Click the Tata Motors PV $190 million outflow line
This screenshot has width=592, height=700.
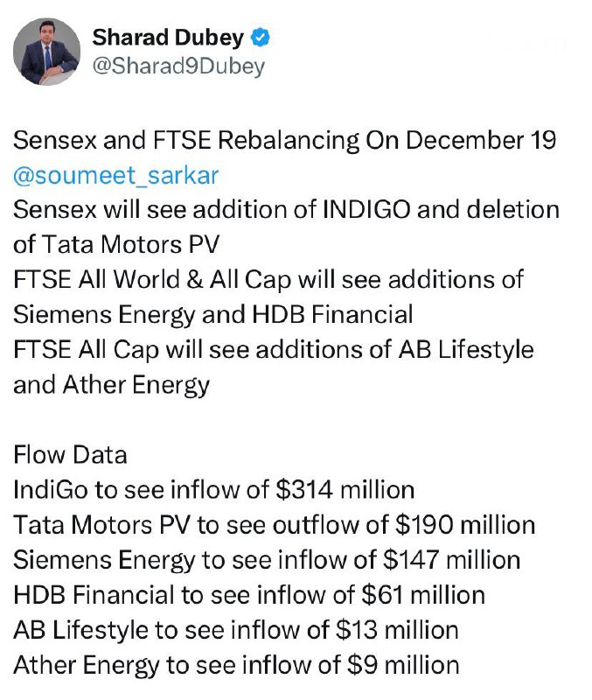point(274,524)
